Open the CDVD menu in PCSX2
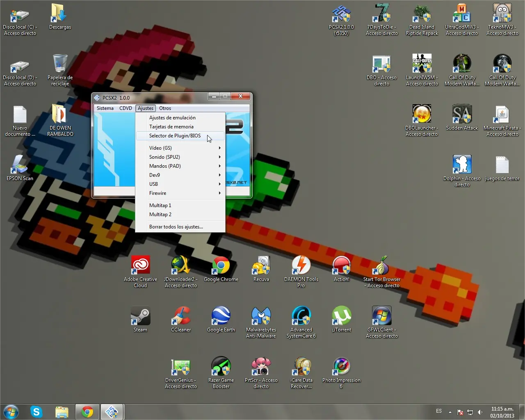 pyautogui.click(x=126, y=108)
